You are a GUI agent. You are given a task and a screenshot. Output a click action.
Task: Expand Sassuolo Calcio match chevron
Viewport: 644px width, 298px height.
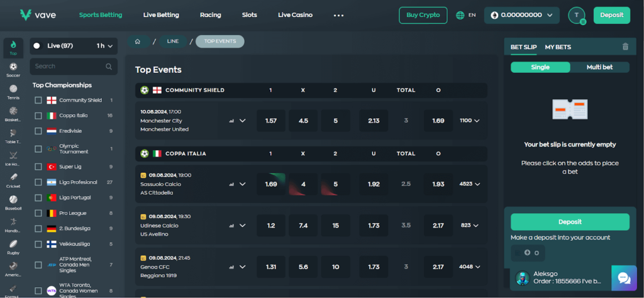coord(242,184)
